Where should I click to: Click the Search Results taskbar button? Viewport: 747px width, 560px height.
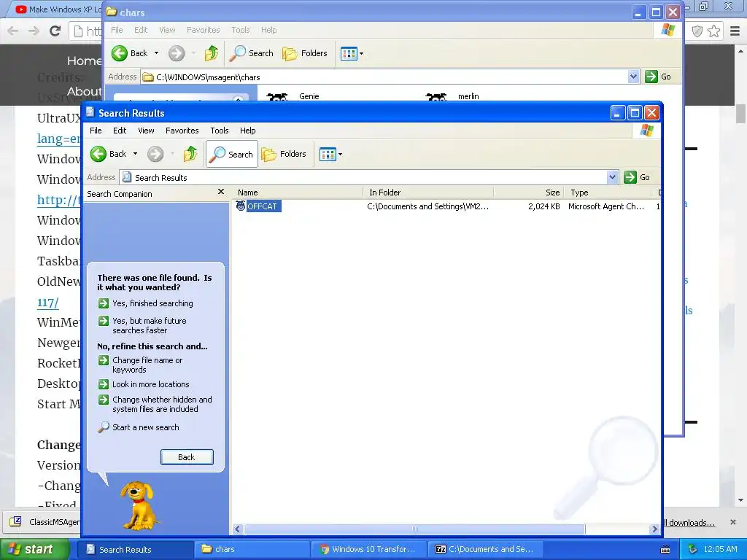click(136, 549)
